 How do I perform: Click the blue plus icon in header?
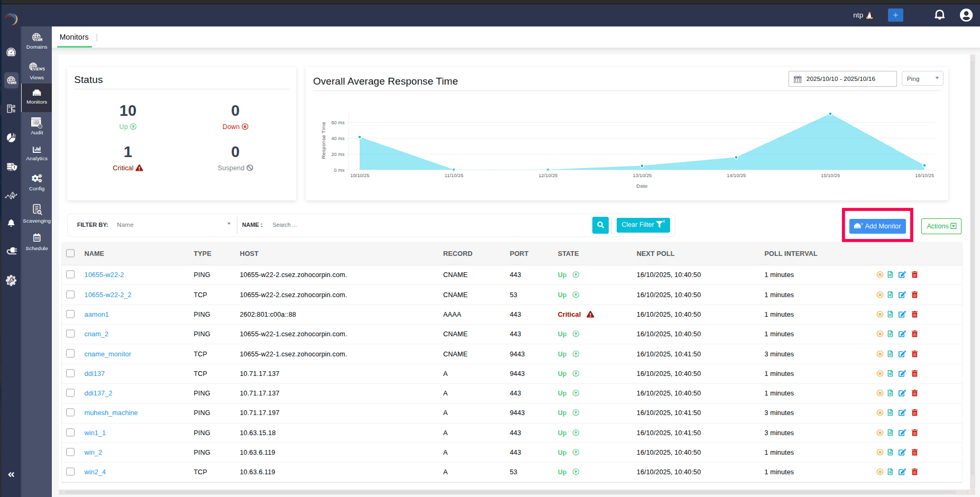coord(895,15)
